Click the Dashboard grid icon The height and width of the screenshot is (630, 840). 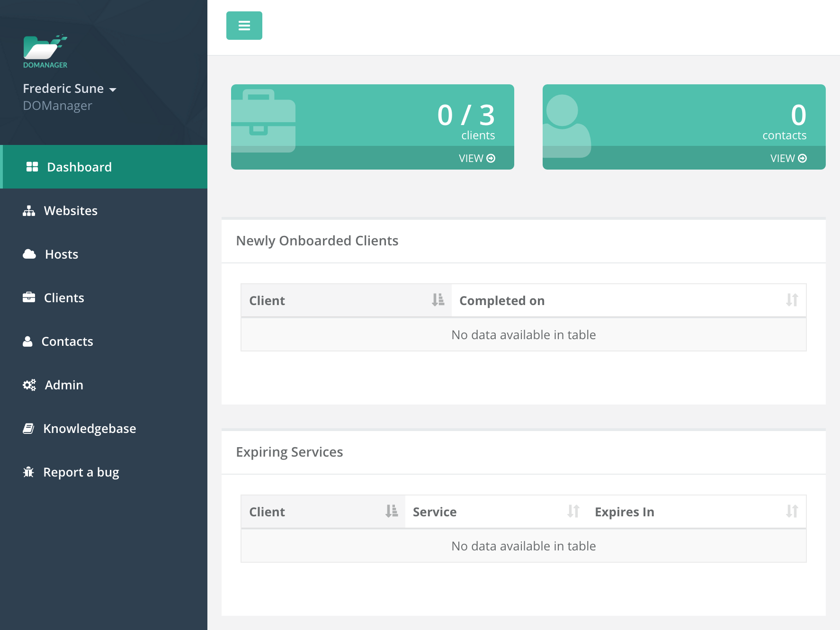32,167
